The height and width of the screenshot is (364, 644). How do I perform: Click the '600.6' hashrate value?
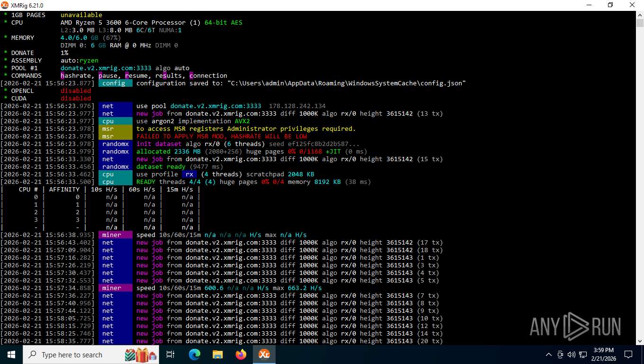(x=214, y=288)
